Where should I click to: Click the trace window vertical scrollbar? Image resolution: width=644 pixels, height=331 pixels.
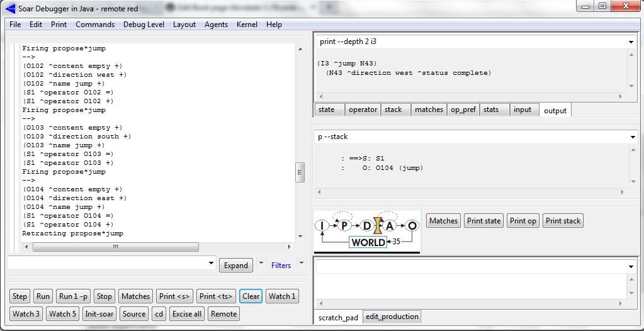(300, 171)
